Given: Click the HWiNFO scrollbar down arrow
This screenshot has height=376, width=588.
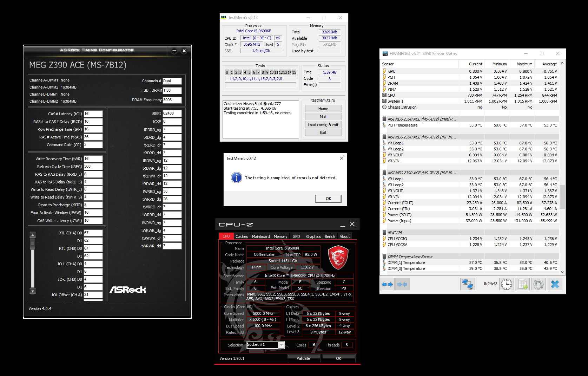Looking at the screenshot, I should tap(562, 272).
